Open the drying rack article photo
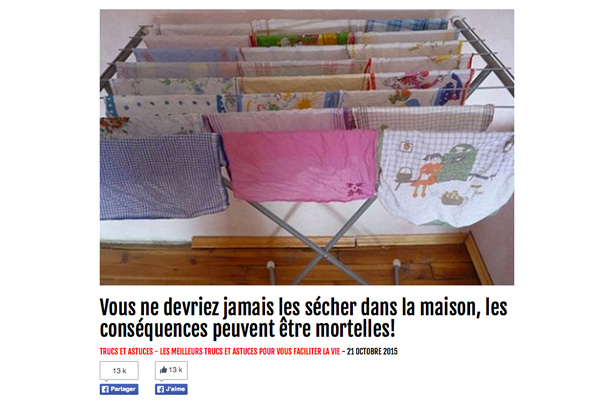The height and width of the screenshot is (406, 615). pyautogui.click(x=307, y=147)
